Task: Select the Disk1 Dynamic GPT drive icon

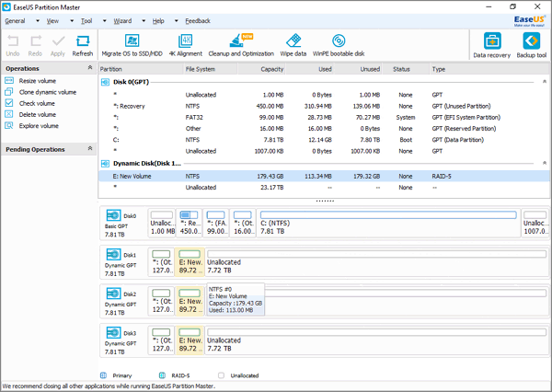Action: (x=114, y=254)
